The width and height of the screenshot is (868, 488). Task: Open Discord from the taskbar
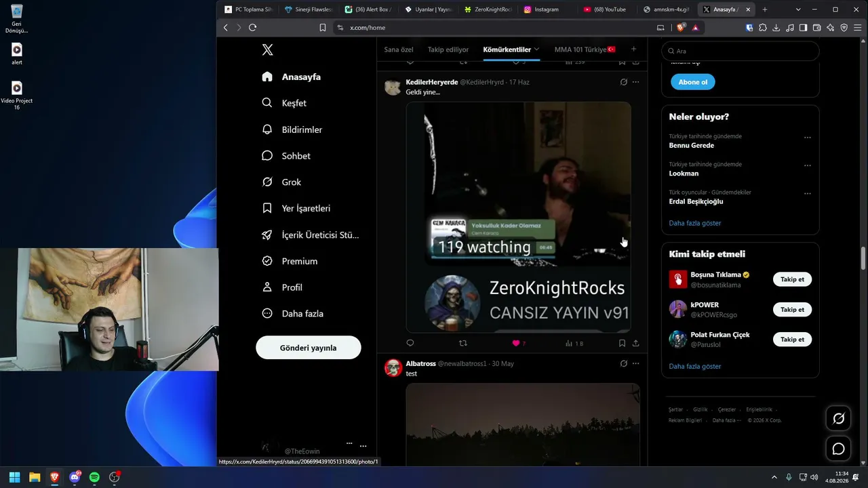click(75, 477)
